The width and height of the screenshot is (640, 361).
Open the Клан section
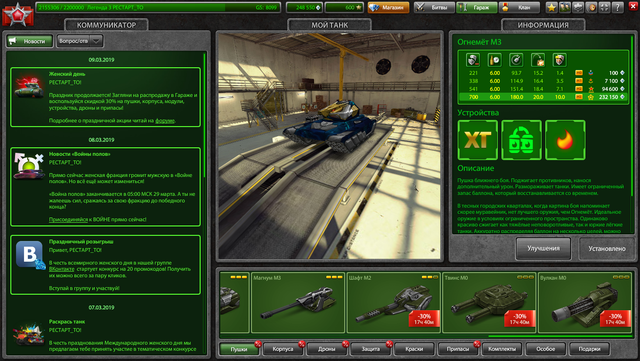(x=519, y=7)
